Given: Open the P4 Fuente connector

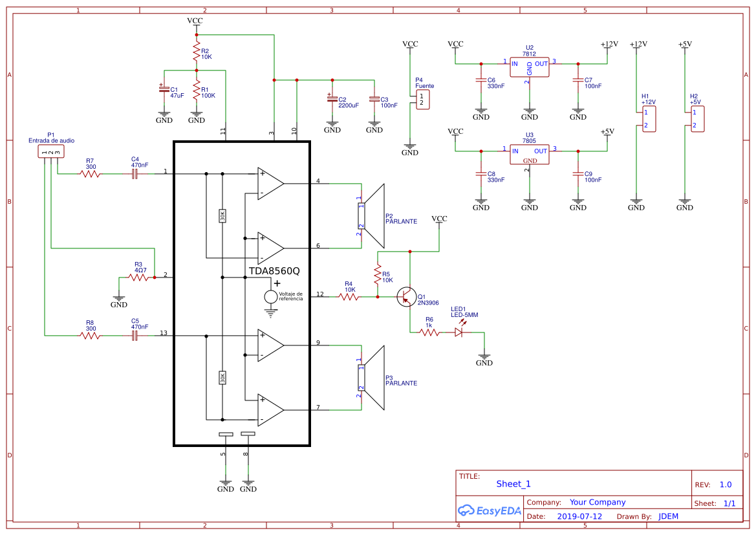Looking at the screenshot, I should [422, 99].
